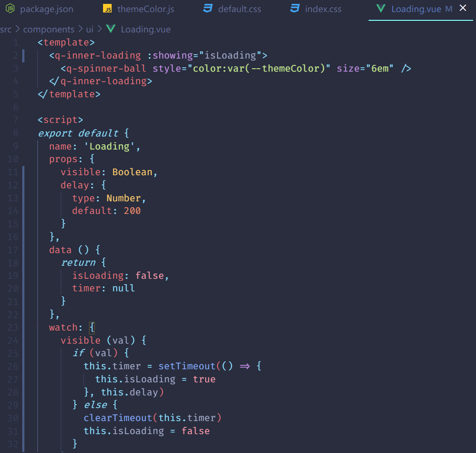
Task: Click 'false' value on line 19
Action: (149, 275)
